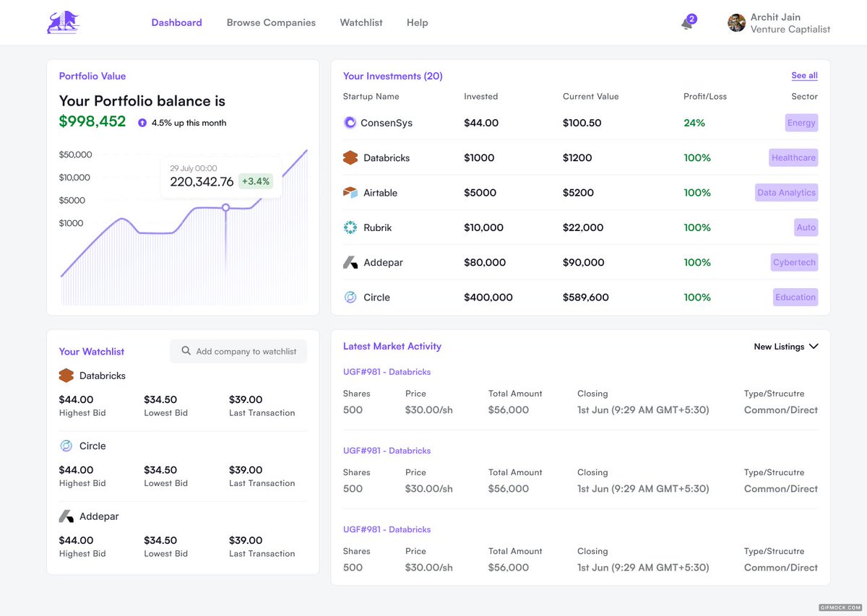Viewport: 867px width, 616px height.
Task: Click the Addepar logo in the watchlist
Action: pyautogui.click(x=66, y=516)
